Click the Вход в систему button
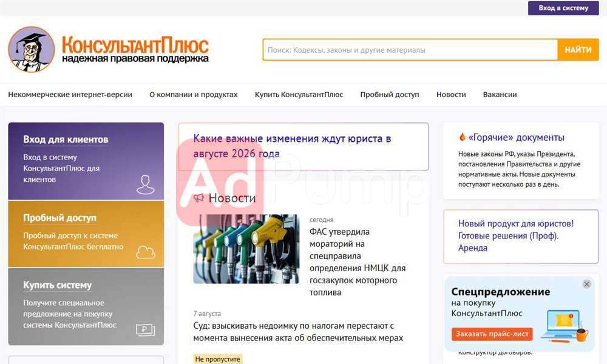This screenshot has height=364, width=607. tap(563, 8)
